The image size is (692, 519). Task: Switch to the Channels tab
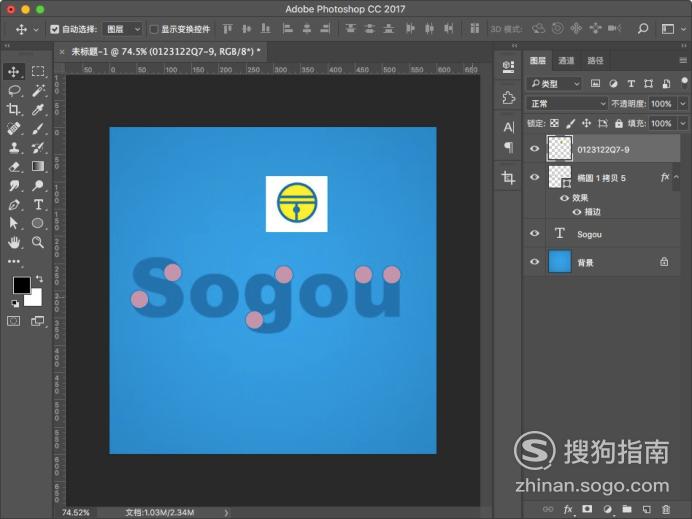pyautogui.click(x=566, y=60)
